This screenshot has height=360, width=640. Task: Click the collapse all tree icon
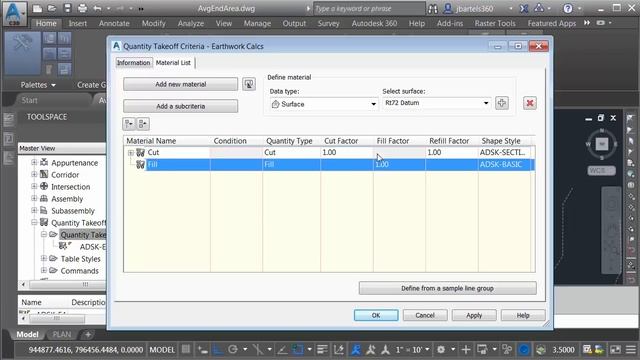(x=143, y=124)
